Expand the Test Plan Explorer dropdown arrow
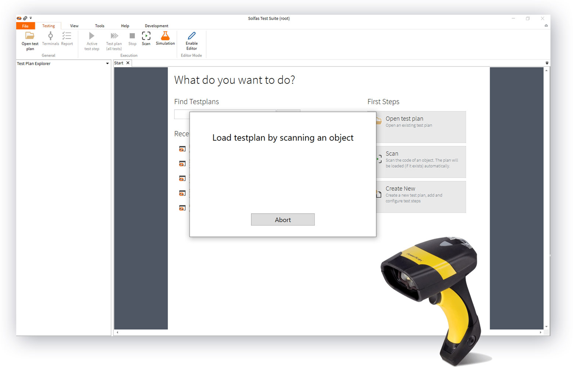Screen dimensions: 588x367 [x=107, y=64]
